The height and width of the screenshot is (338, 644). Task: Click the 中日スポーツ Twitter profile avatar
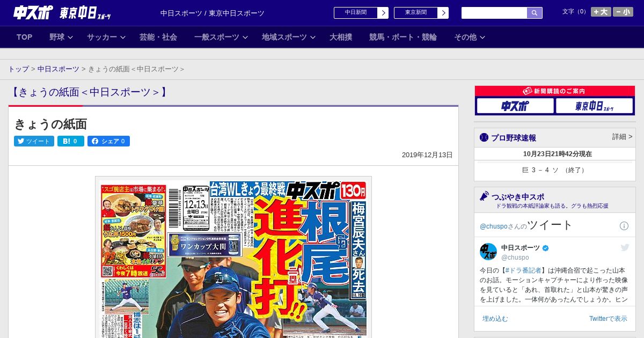point(488,252)
